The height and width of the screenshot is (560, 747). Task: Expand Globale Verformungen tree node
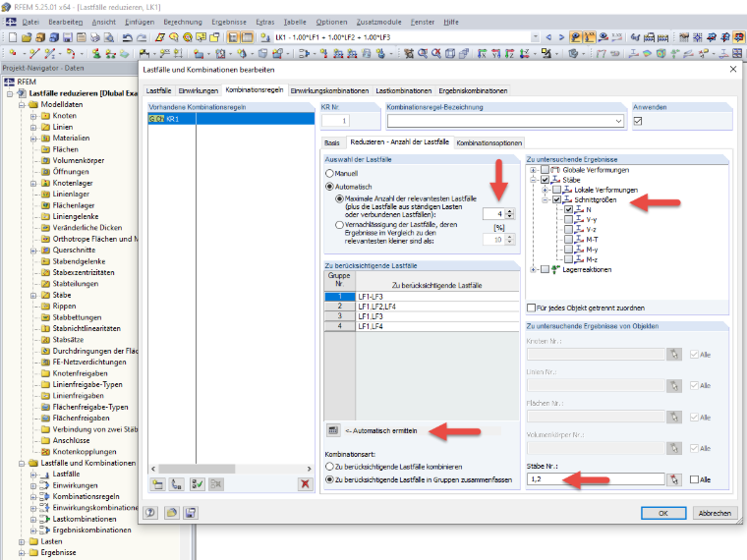[x=533, y=170]
